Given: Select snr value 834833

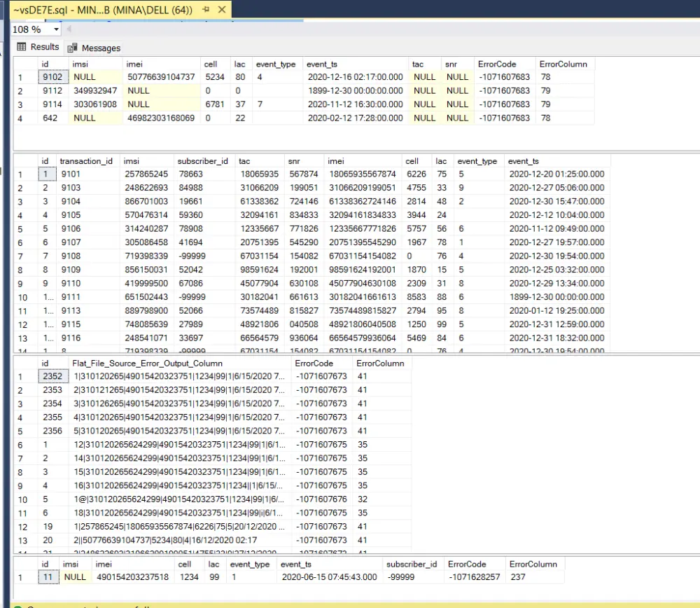Looking at the screenshot, I should [304, 215].
